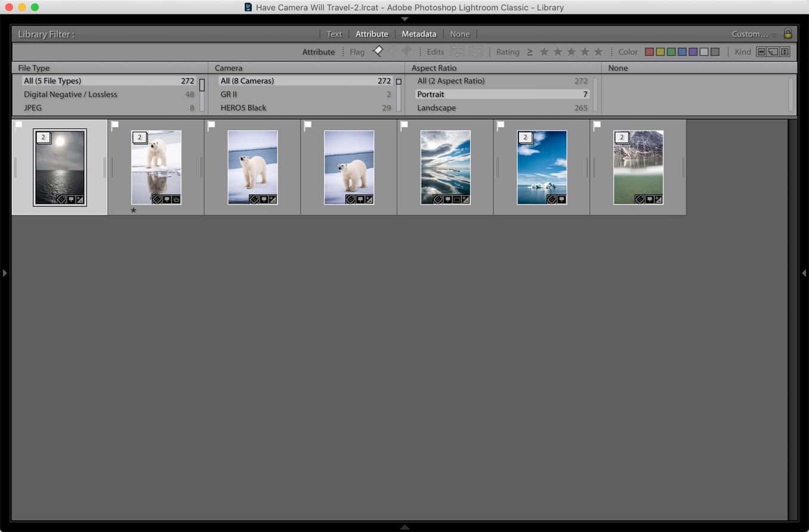Toggle flag on green water mountain cell

click(x=597, y=125)
